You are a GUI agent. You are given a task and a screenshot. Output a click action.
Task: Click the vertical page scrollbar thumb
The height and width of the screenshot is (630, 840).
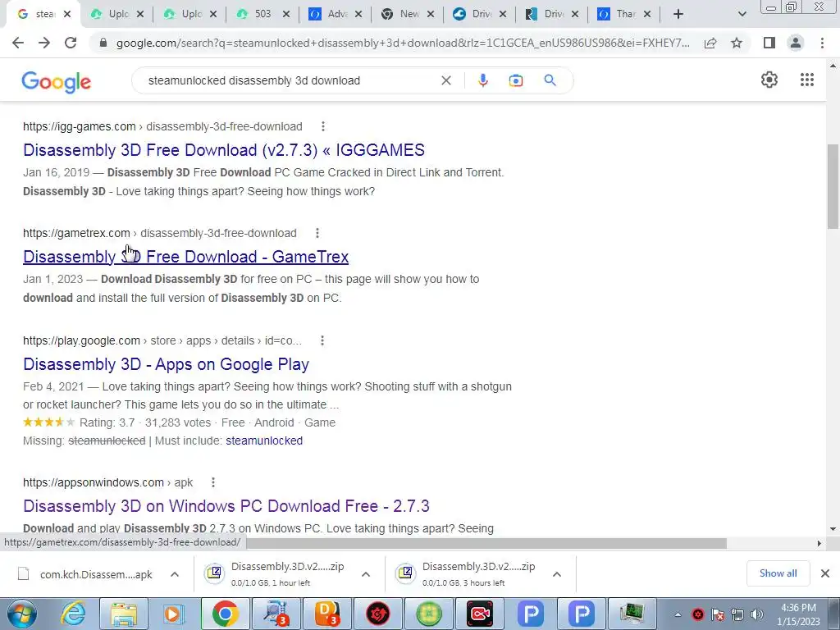click(833, 186)
